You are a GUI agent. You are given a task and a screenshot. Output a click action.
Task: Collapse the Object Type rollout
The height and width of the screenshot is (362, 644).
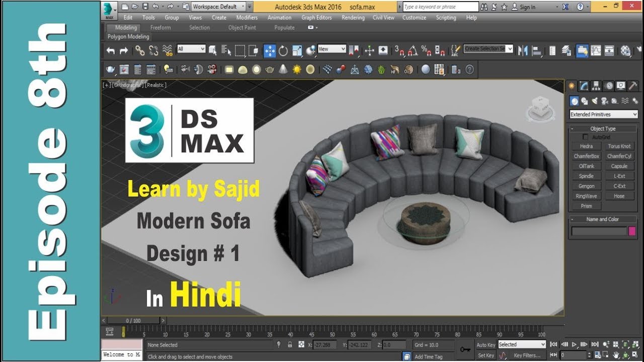(x=603, y=129)
